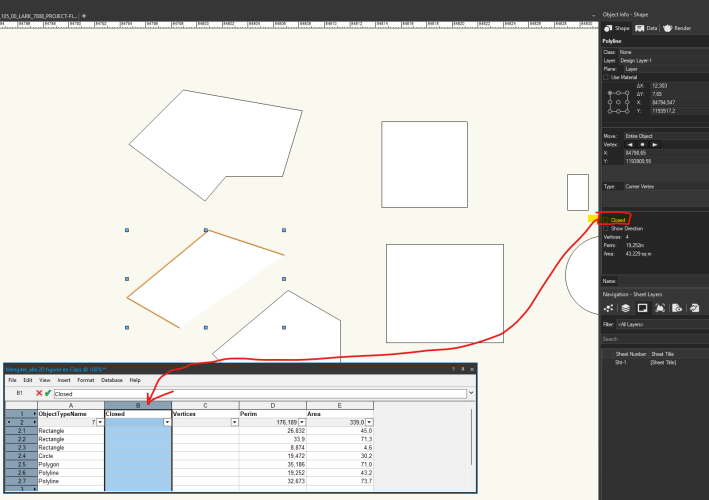Switch to the Data tab

[x=646, y=28]
